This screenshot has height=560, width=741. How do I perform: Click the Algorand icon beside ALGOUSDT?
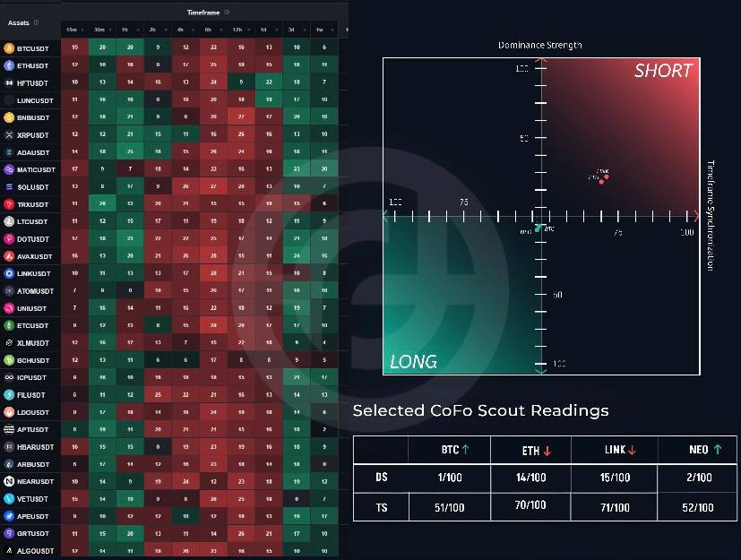9,550
